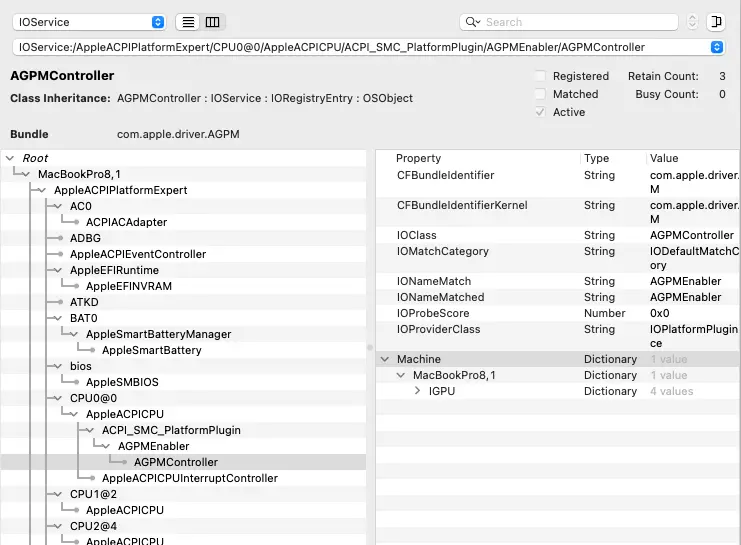Collapse the CPU0@0 node
741x545 pixels.
(58, 398)
